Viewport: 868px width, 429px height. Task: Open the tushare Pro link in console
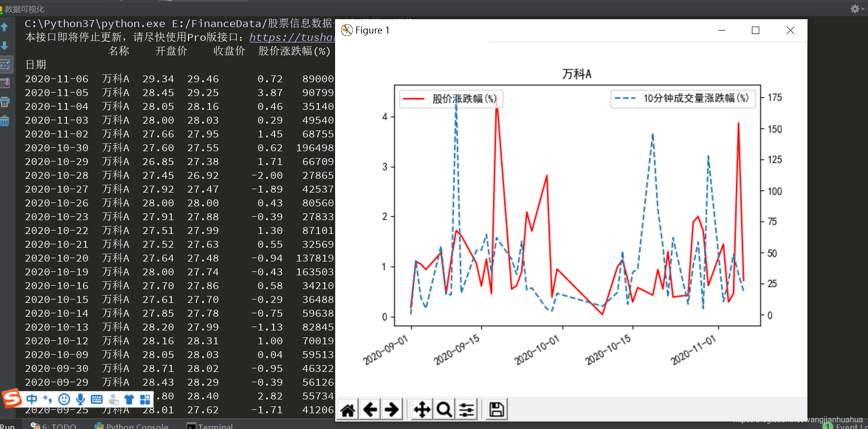click(x=292, y=37)
